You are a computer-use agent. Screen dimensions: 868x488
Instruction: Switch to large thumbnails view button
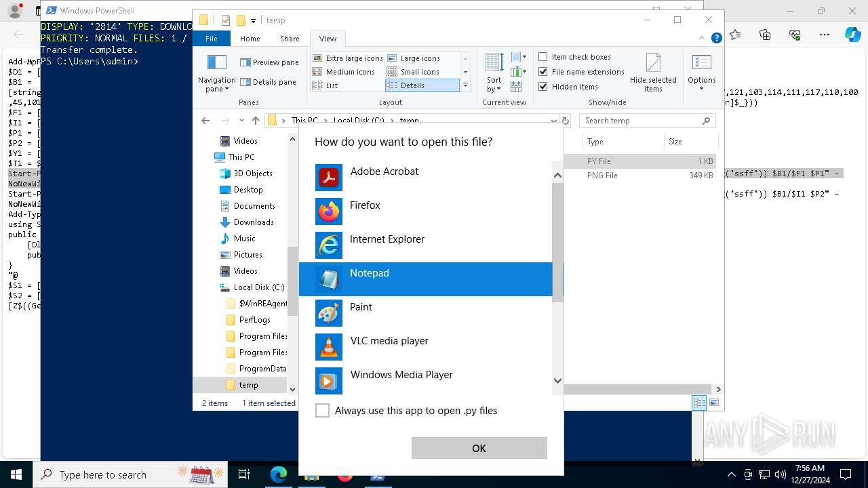tap(713, 403)
